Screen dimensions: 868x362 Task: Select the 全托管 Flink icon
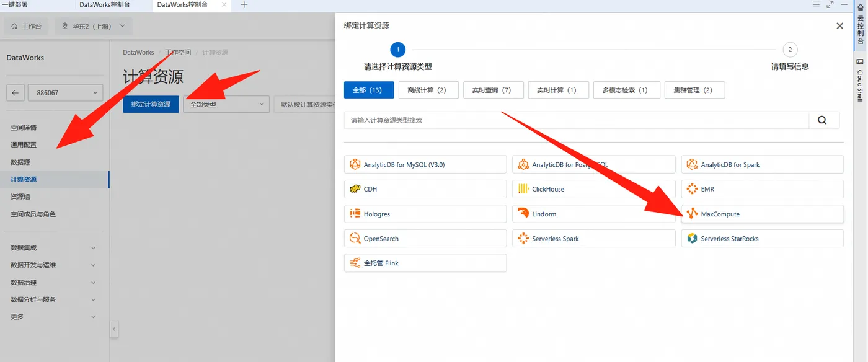(355, 263)
